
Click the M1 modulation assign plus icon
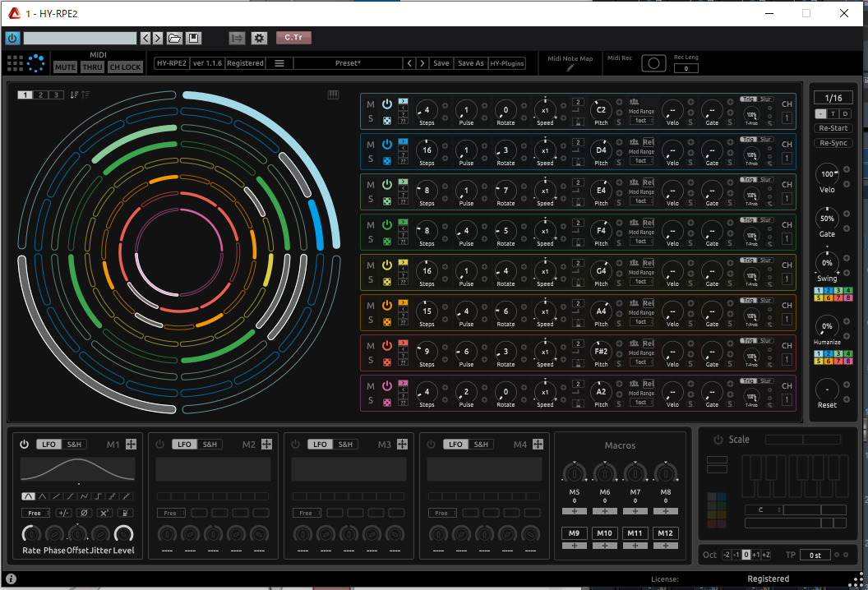click(131, 445)
